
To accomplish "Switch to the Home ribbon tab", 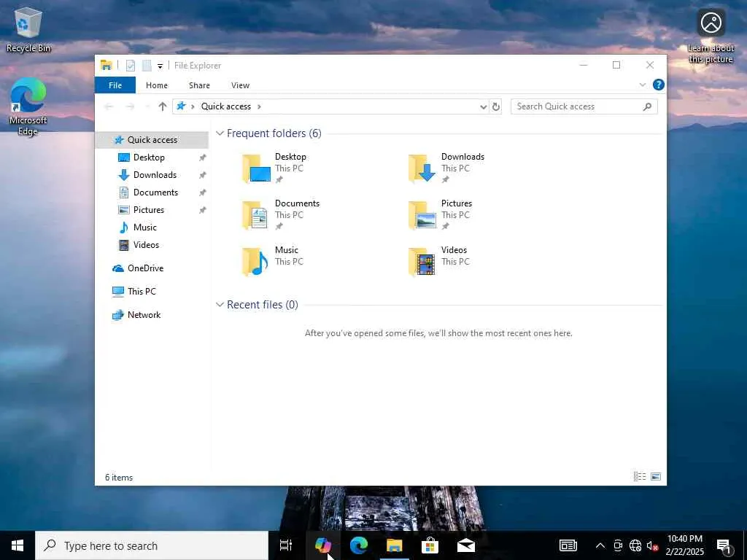I will pyautogui.click(x=157, y=85).
